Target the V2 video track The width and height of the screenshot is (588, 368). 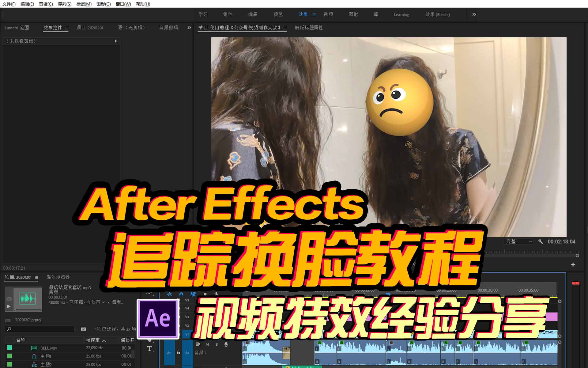click(x=187, y=325)
